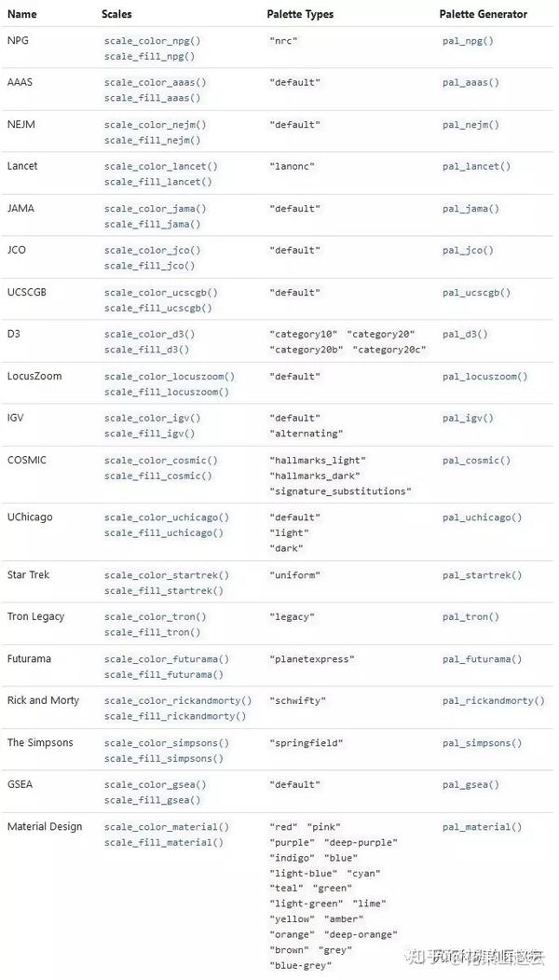Click the pal_npg() generator link
This screenshot has width=559, height=980.
(x=468, y=41)
